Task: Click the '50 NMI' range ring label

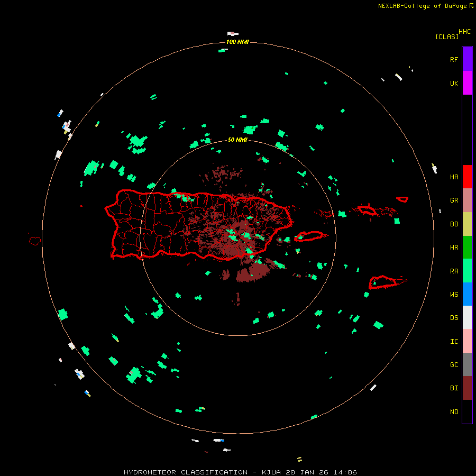Action: 237,140
